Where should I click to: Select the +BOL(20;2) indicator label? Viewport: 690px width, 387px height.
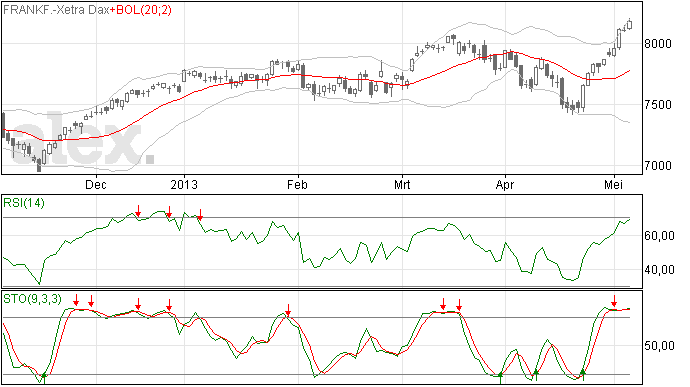pos(141,10)
